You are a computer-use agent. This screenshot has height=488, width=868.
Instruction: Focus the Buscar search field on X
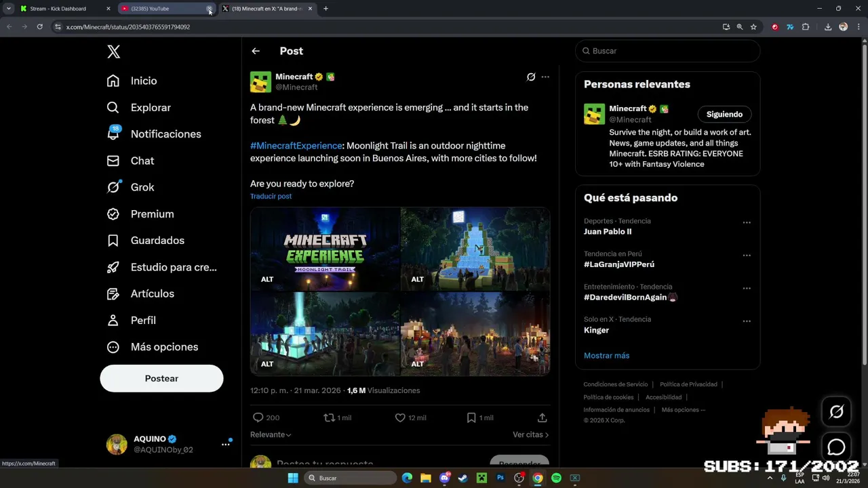coord(668,51)
